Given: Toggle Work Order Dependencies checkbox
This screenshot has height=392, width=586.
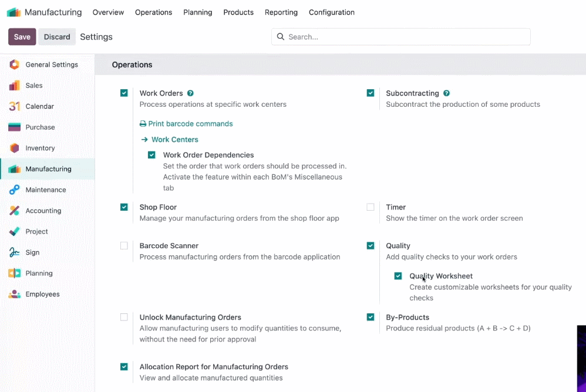Looking at the screenshot, I should 151,155.
